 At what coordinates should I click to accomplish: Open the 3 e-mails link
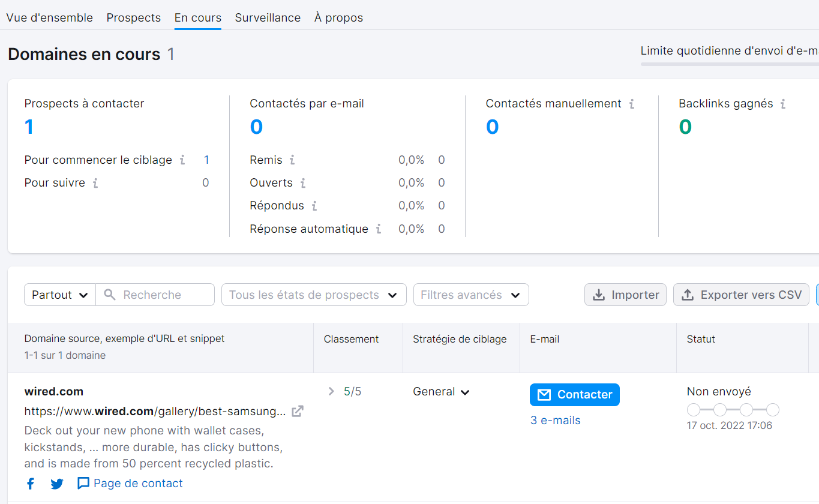click(555, 420)
